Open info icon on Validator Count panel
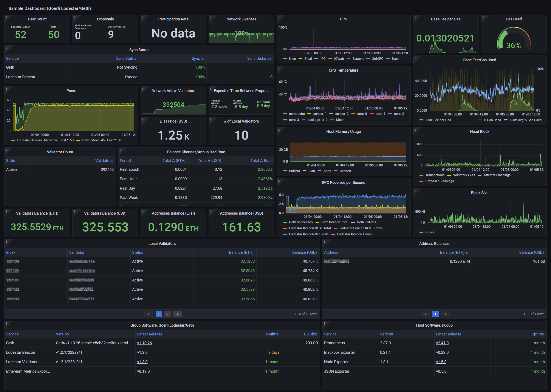Image resolution: width=551 pixels, height=392 pixels. pos(7,150)
